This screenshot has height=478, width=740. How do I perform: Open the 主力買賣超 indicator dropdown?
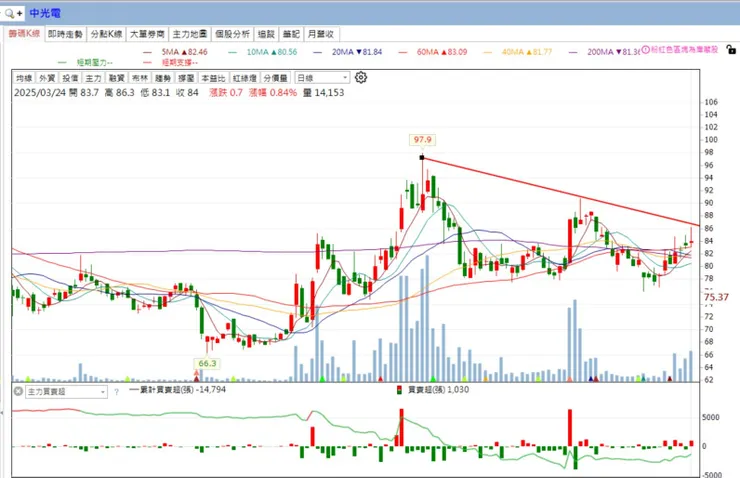click(x=66, y=392)
